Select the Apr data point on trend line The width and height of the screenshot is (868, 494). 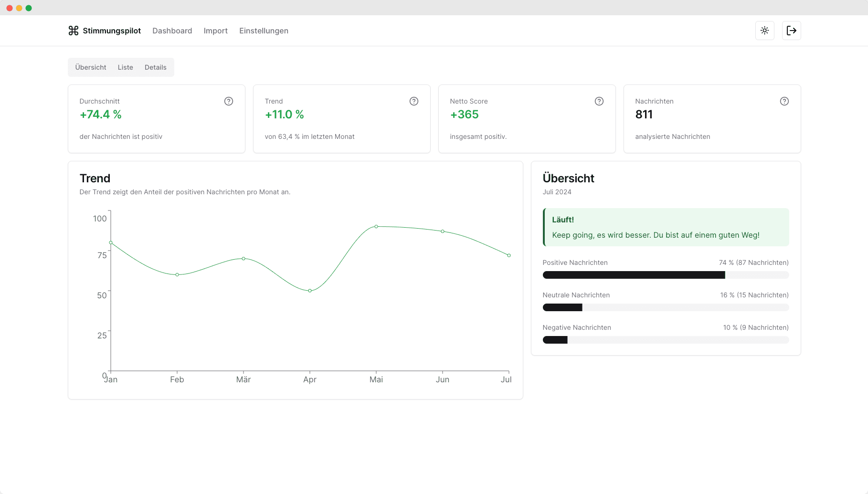tap(310, 291)
